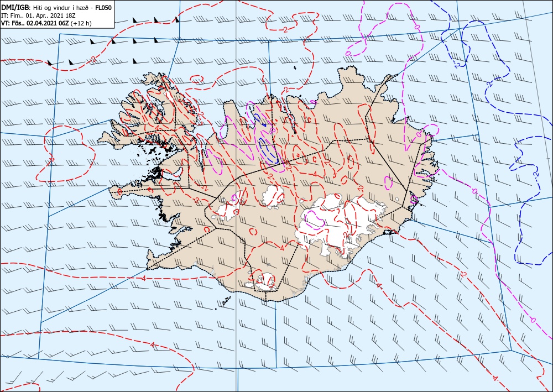Click the 'FL050' flight level label

point(103,7)
